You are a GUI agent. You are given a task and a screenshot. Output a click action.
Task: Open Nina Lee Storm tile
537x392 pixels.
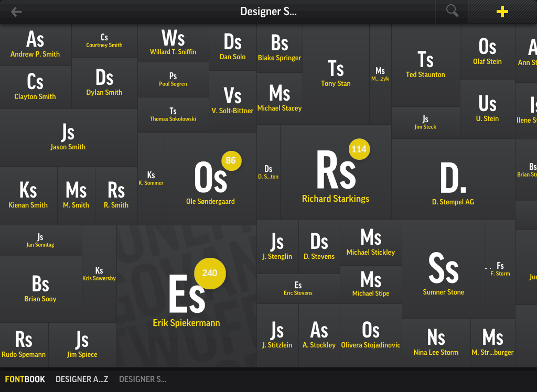tap(436, 343)
